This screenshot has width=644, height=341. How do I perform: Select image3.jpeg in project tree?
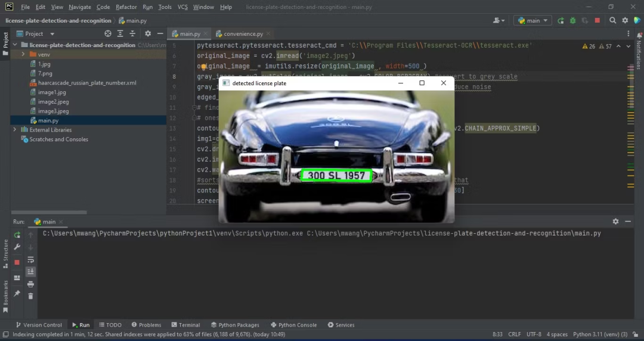click(54, 111)
